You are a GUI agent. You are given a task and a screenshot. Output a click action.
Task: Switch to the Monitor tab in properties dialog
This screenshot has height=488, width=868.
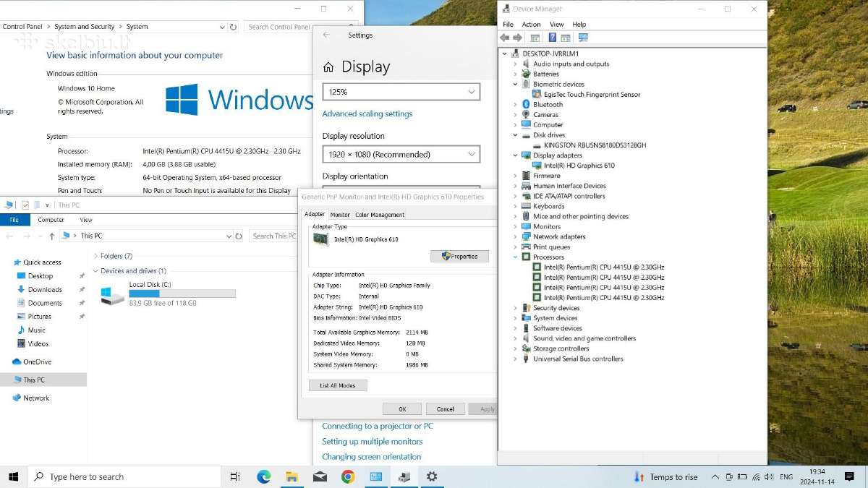click(340, 215)
